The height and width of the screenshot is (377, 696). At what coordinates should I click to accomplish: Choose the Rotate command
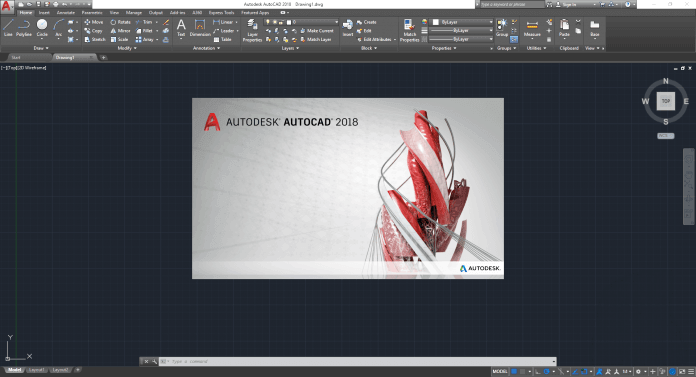coord(120,22)
